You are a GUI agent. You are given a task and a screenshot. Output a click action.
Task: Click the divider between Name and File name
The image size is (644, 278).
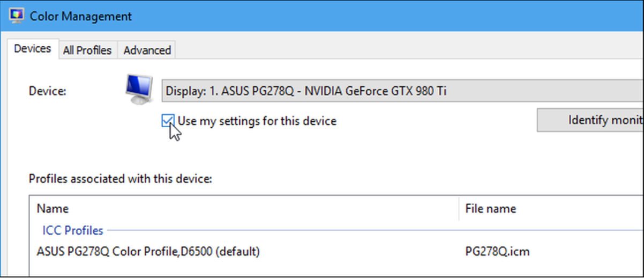click(459, 209)
